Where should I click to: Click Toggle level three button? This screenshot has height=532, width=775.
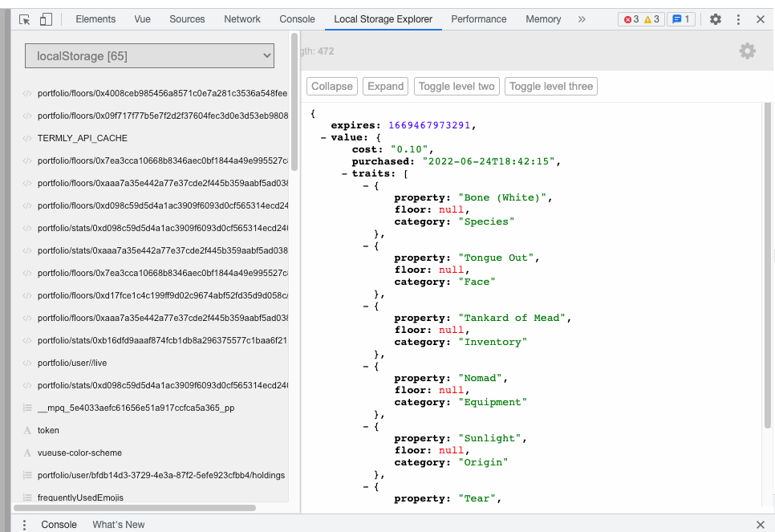pyautogui.click(x=551, y=86)
